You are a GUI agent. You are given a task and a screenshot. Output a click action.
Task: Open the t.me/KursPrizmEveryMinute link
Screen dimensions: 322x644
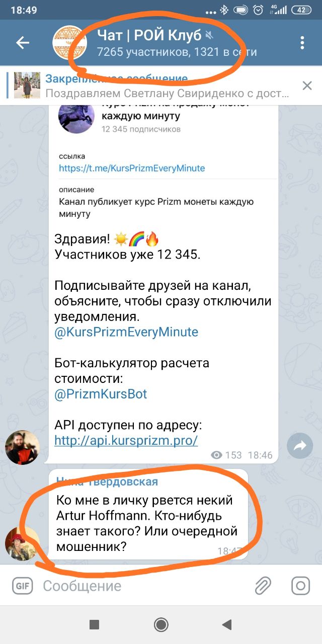tap(132, 168)
